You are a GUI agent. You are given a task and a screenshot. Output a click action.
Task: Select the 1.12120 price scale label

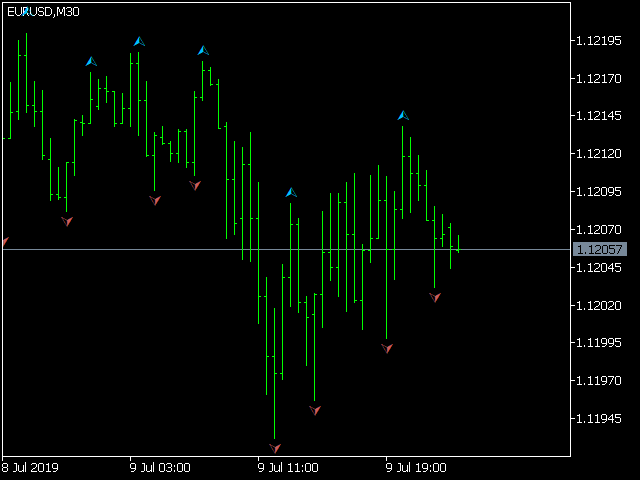[598, 154]
